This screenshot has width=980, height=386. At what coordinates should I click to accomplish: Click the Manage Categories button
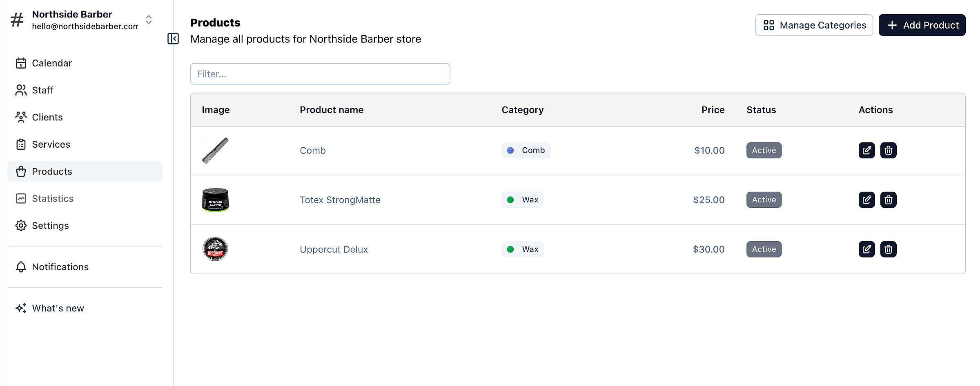click(x=814, y=25)
